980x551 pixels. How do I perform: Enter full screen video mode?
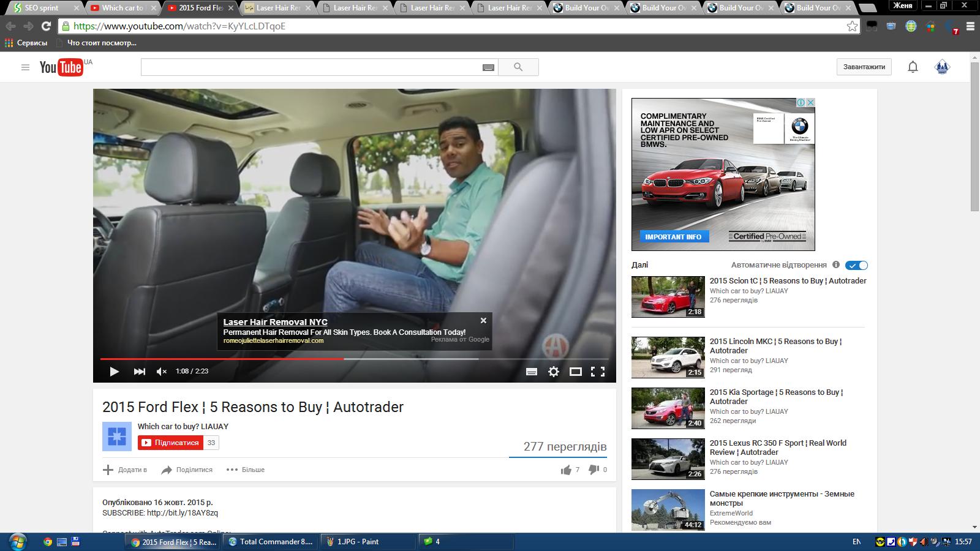(x=598, y=372)
